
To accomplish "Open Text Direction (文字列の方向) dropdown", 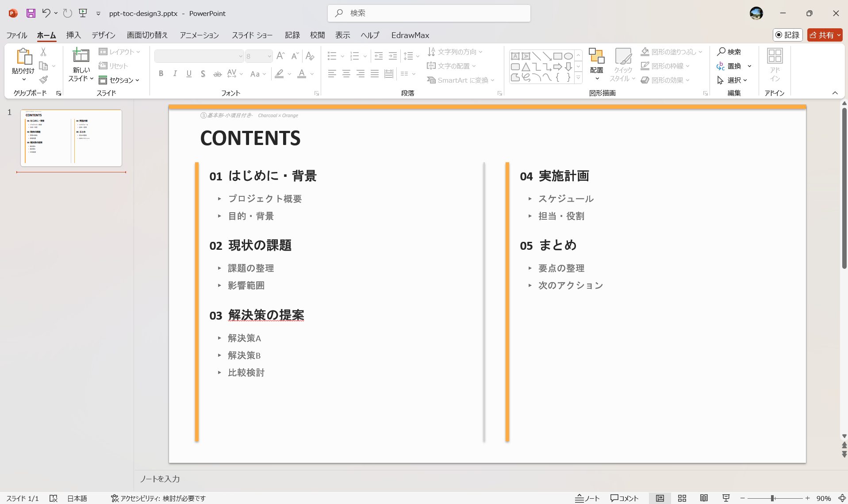I will (455, 52).
